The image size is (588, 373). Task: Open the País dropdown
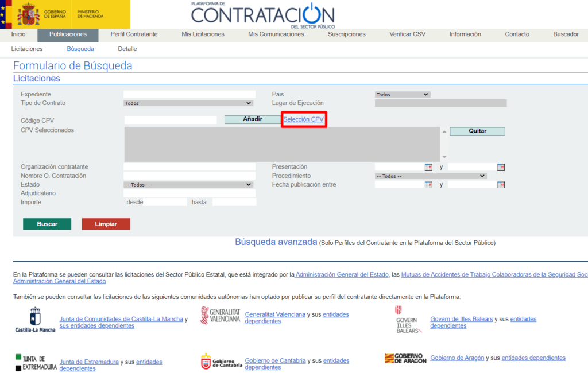[403, 95]
